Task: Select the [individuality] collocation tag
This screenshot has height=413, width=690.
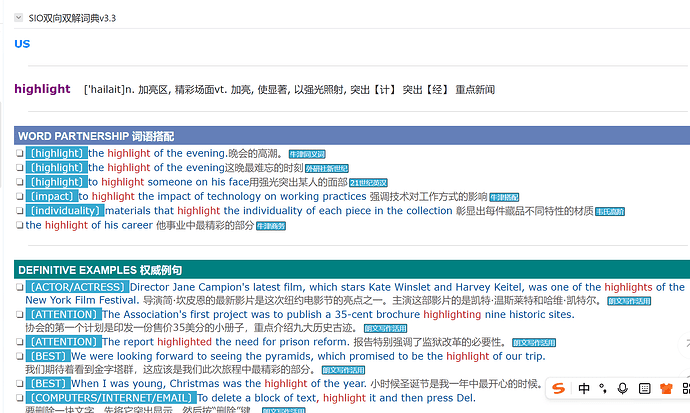Action: click(64, 211)
